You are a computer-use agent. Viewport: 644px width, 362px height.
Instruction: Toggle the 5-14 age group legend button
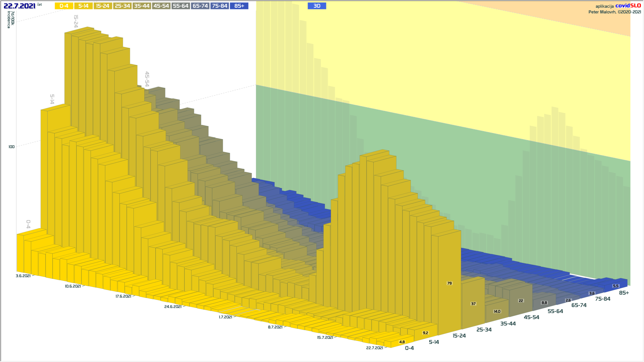[x=83, y=6]
